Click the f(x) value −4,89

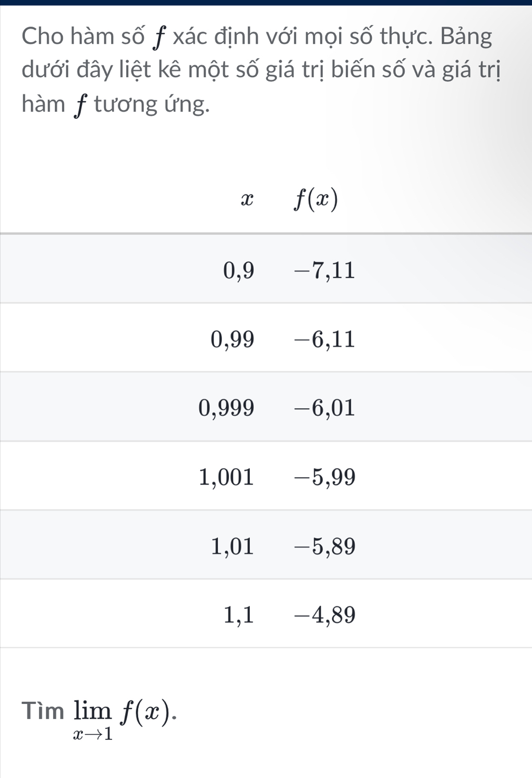click(324, 615)
